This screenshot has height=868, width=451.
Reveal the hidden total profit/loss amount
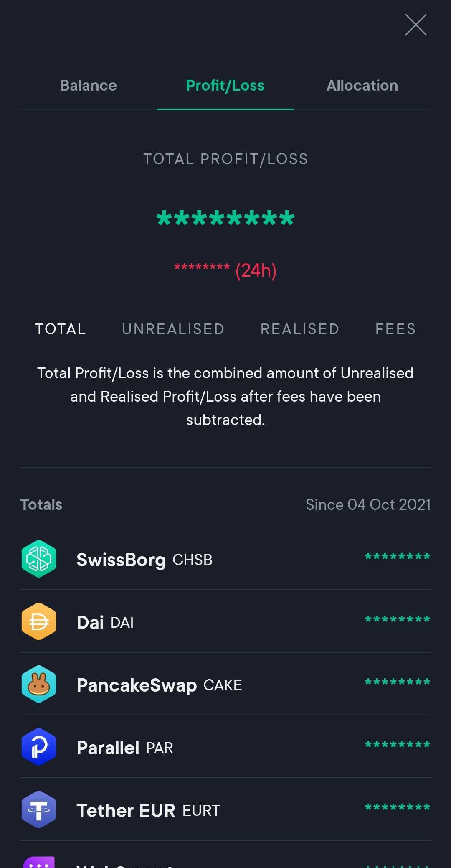[225, 219]
